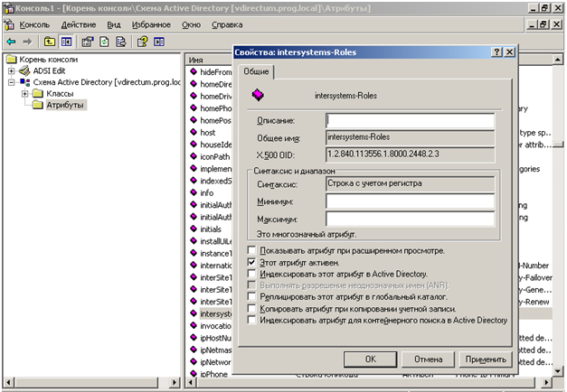Click tree pane horizontal scrollbar left arrow
This screenshot has height=392, width=567.
[9, 382]
